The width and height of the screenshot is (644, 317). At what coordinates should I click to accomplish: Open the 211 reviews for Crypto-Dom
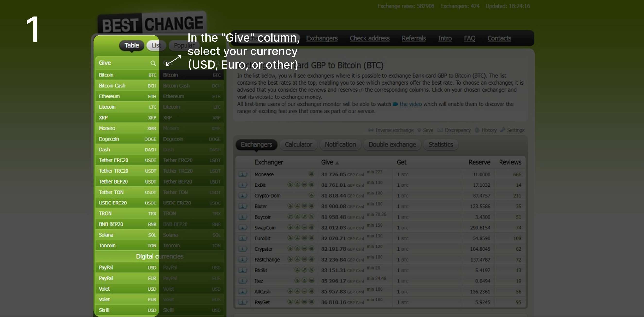[517, 196]
